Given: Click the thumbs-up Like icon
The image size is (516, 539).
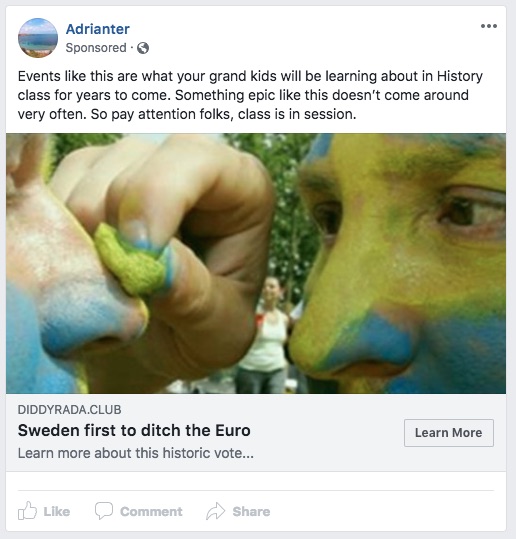Looking at the screenshot, I should pyautogui.click(x=27, y=510).
